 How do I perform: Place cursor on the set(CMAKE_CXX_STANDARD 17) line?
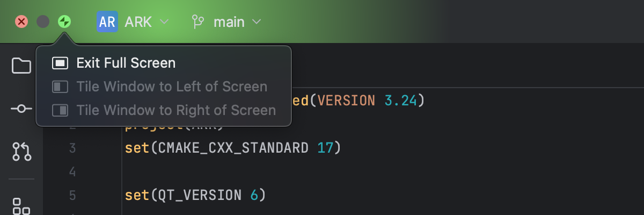233,148
